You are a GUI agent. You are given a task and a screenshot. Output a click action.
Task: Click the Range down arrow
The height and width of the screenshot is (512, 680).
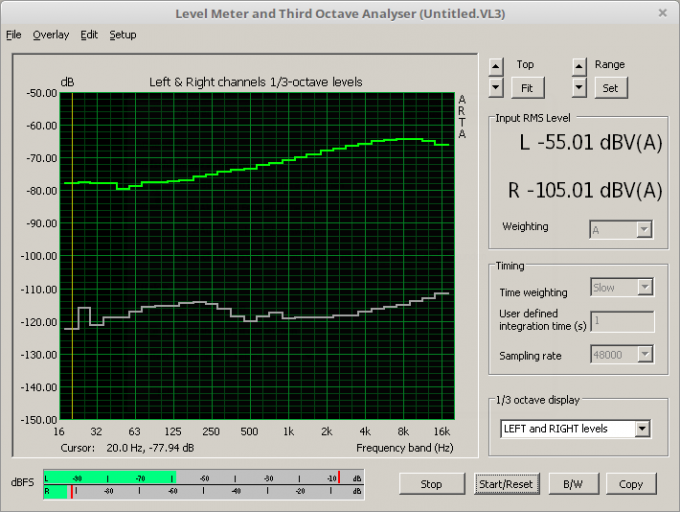click(578, 87)
